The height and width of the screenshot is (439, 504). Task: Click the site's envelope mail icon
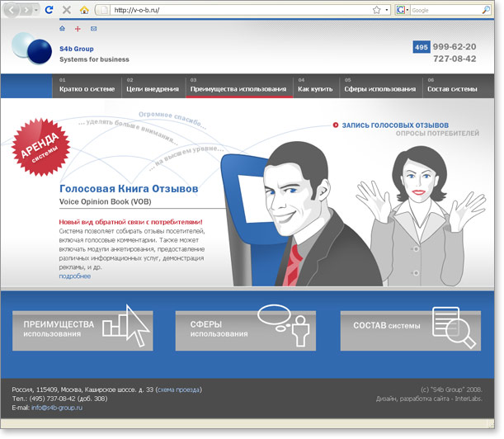point(93,29)
